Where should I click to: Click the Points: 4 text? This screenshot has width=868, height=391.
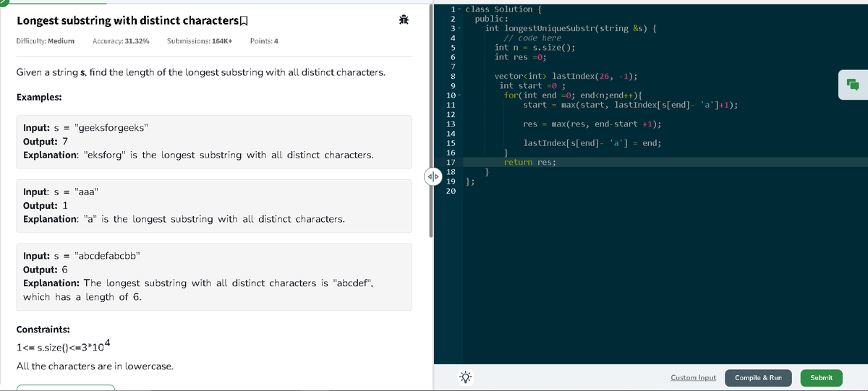point(264,41)
